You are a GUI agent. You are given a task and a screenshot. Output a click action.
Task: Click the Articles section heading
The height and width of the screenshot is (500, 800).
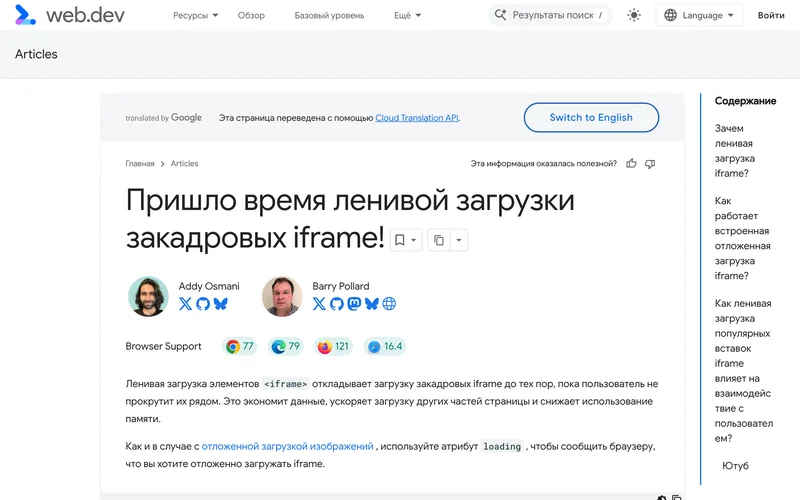(x=36, y=54)
